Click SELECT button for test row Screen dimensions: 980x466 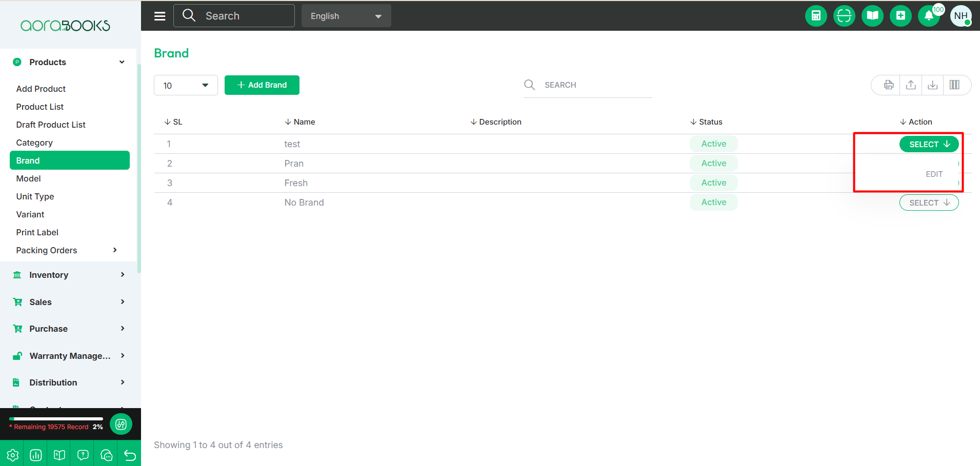click(x=929, y=144)
